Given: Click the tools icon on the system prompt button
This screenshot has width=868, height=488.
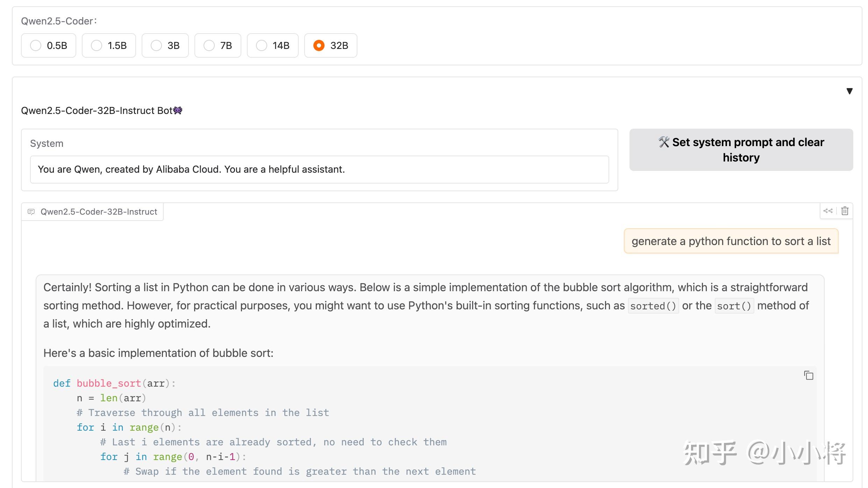Looking at the screenshot, I should [663, 142].
